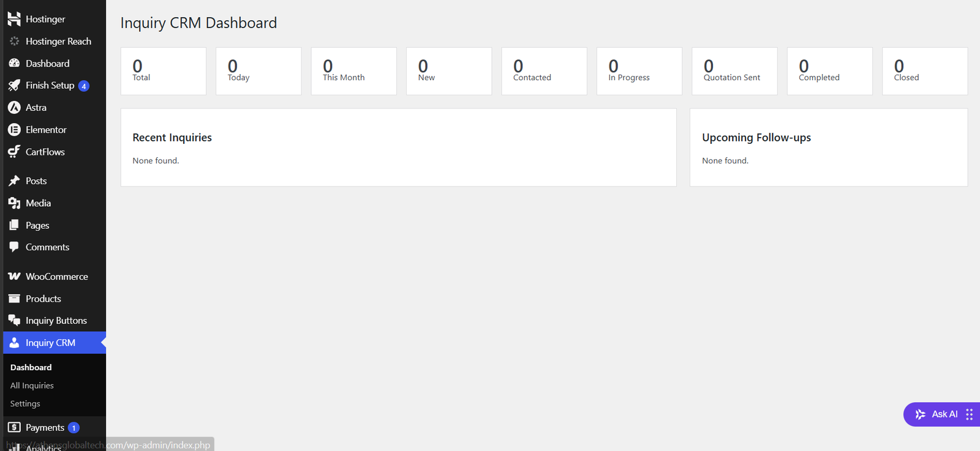
Task: Click the Ask AI button
Action: 942,414
